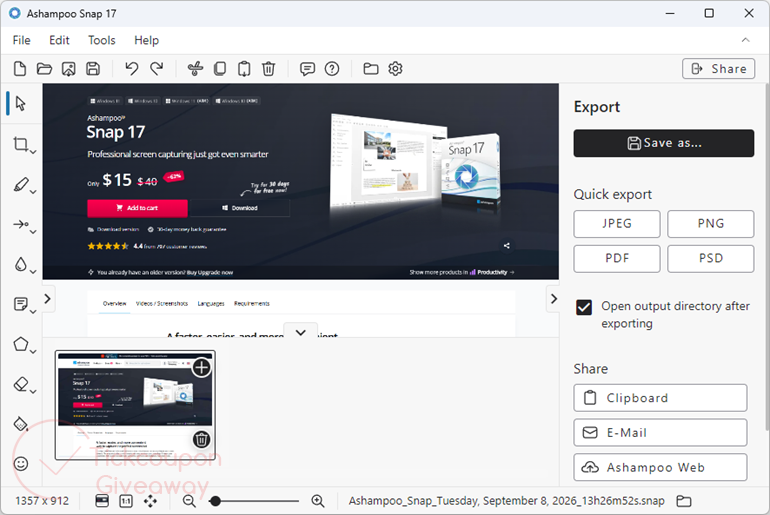Click plus icon on the thumbnail
The height and width of the screenshot is (515, 770).
[x=201, y=368]
